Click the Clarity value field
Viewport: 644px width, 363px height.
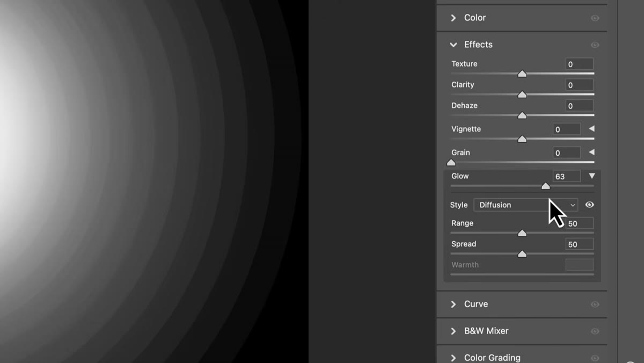tap(580, 85)
